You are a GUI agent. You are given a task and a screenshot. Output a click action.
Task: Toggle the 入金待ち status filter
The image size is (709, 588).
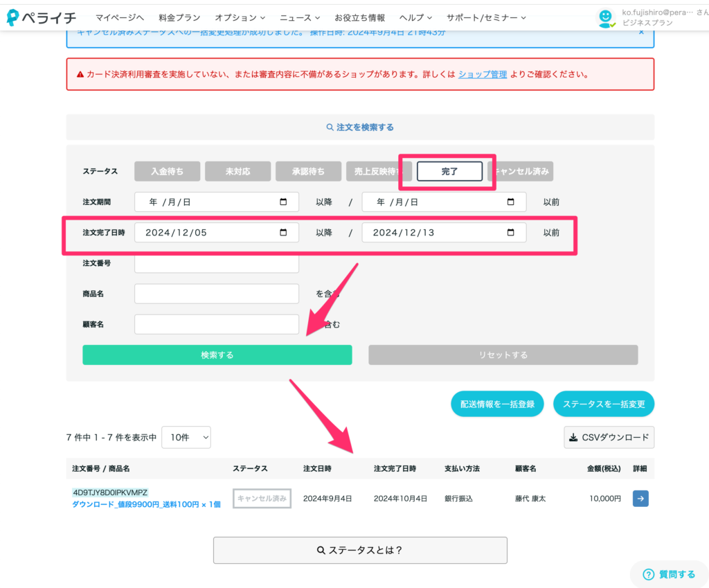(168, 171)
